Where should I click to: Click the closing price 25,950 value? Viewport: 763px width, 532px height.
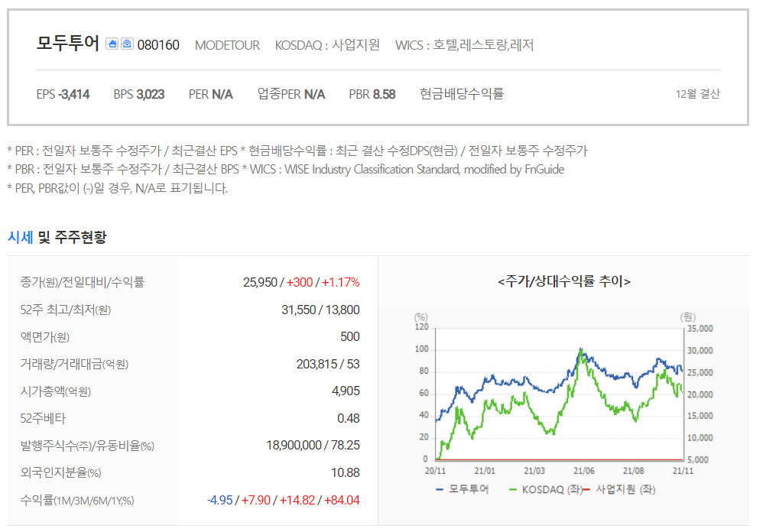coord(260,282)
